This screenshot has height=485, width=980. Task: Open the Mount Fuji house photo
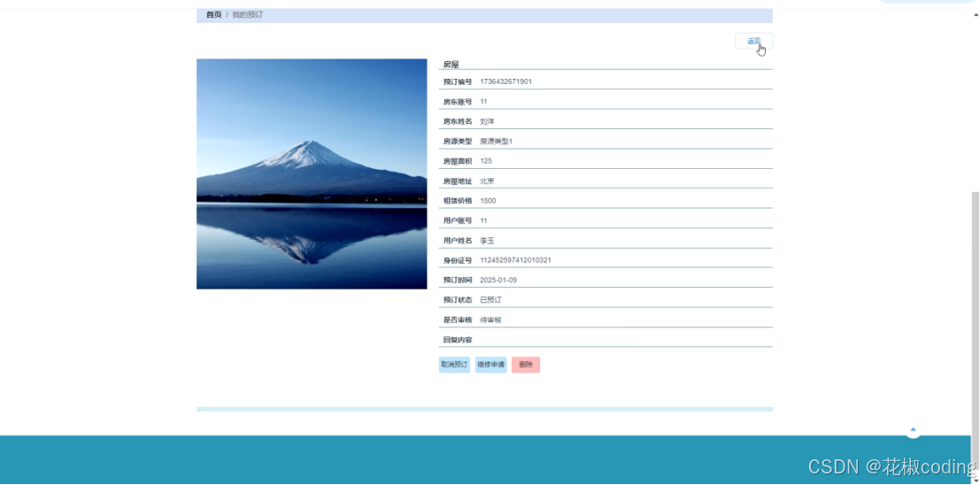[312, 173]
